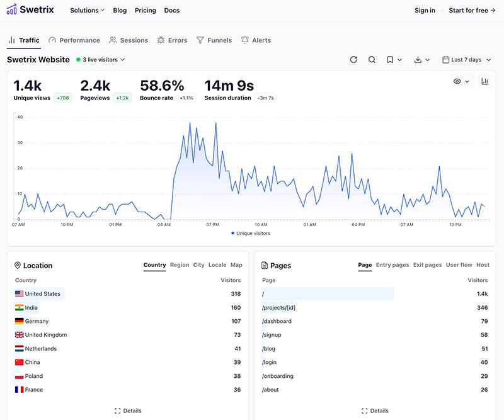Screen dimensions: 504x420
Task: Open the Funnels tab
Action: point(214,40)
